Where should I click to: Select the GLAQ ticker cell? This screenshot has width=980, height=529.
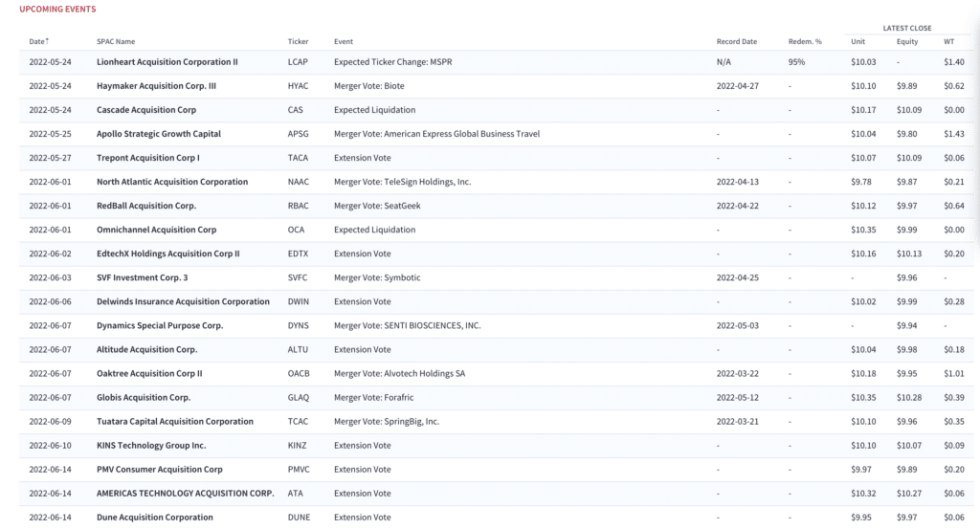[299, 397]
